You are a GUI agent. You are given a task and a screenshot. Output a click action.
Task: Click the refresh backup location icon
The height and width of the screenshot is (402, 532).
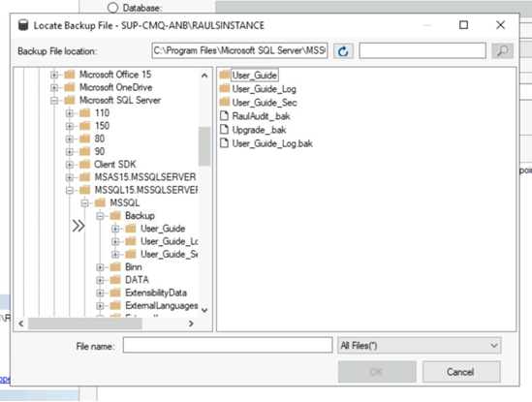(x=343, y=51)
